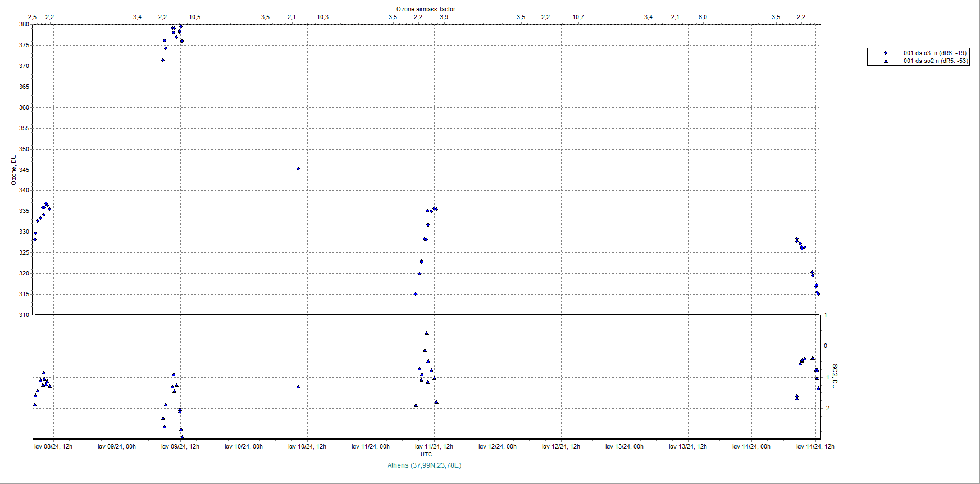Click the isolated ozone point near 345 DU

point(298,169)
